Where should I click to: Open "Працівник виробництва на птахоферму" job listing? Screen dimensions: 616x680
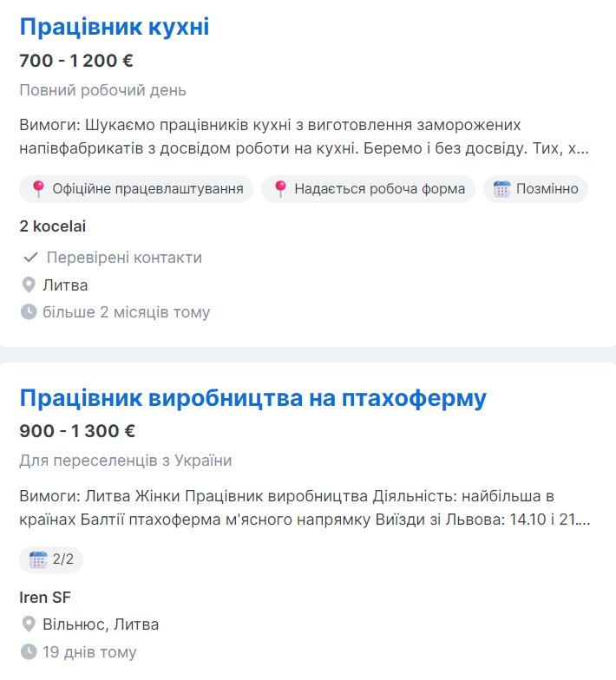pos(252,398)
